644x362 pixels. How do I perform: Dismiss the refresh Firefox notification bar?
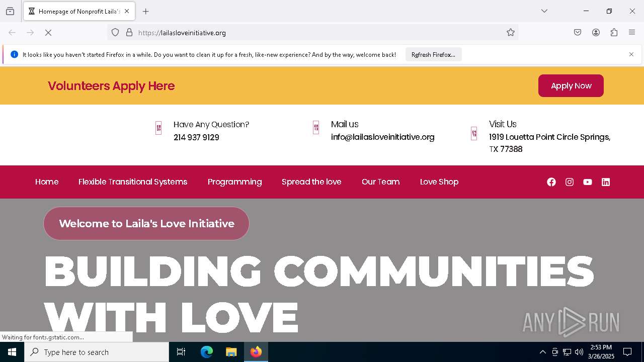631,54
